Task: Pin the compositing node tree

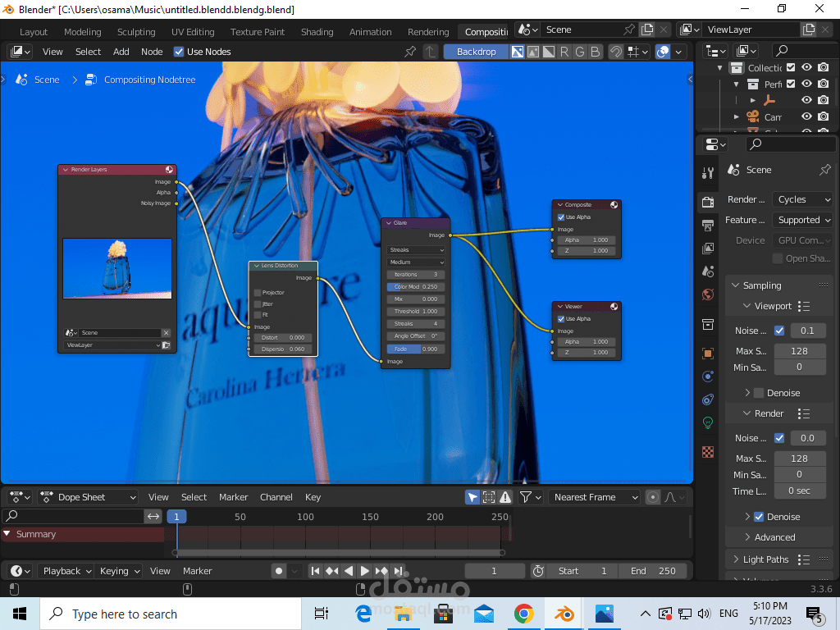Action: [410, 52]
